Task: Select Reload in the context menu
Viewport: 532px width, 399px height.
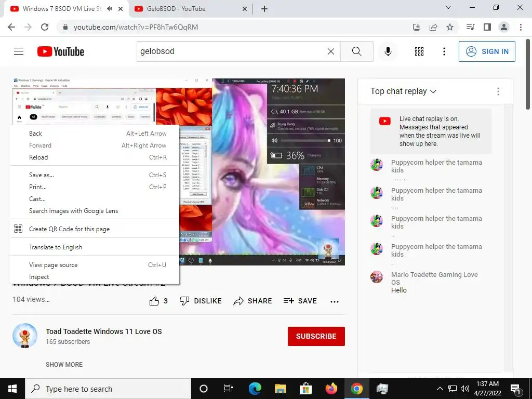Action: [x=95, y=157]
